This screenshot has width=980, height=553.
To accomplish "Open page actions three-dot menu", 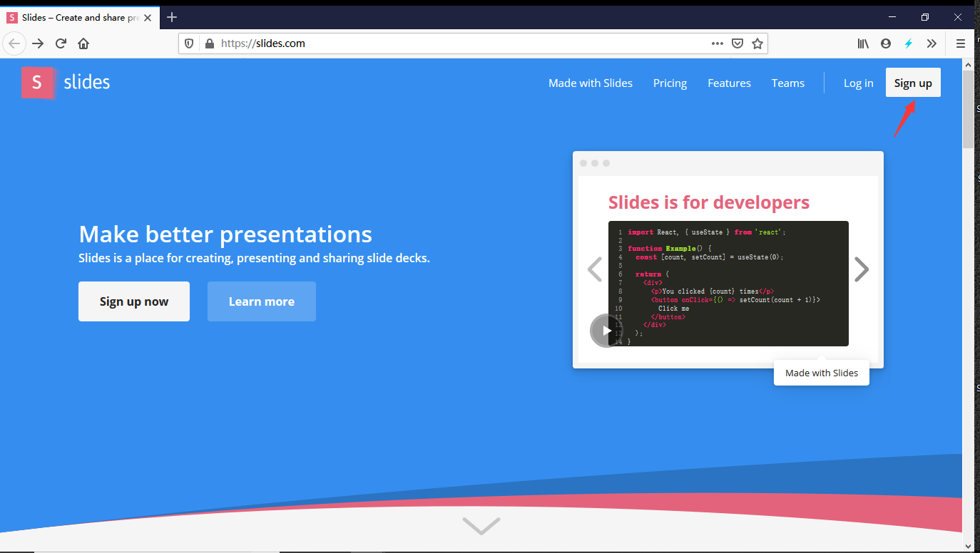I will pyautogui.click(x=718, y=43).
